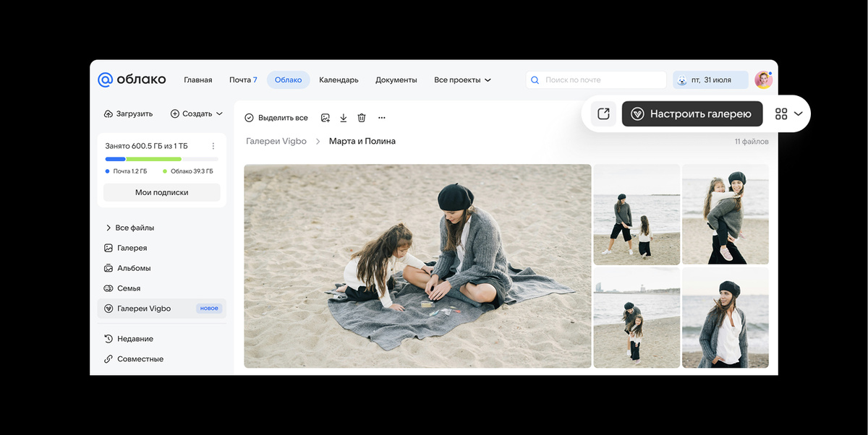Expand the Все проекты dropdown
The height and width of the screenshot is (435, 868).
click(x=463, y=80)
